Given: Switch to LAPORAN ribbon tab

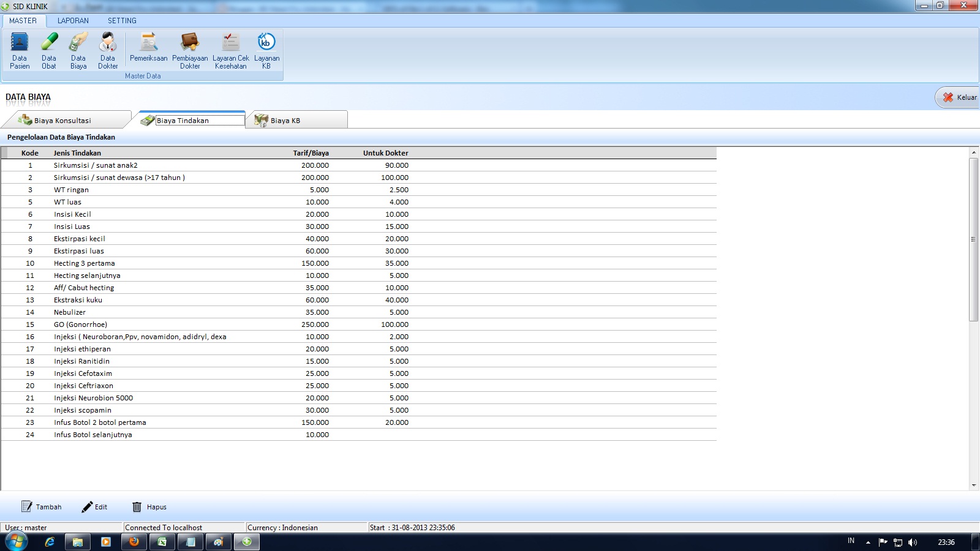Looking at the screenshot, I should 73,21.
